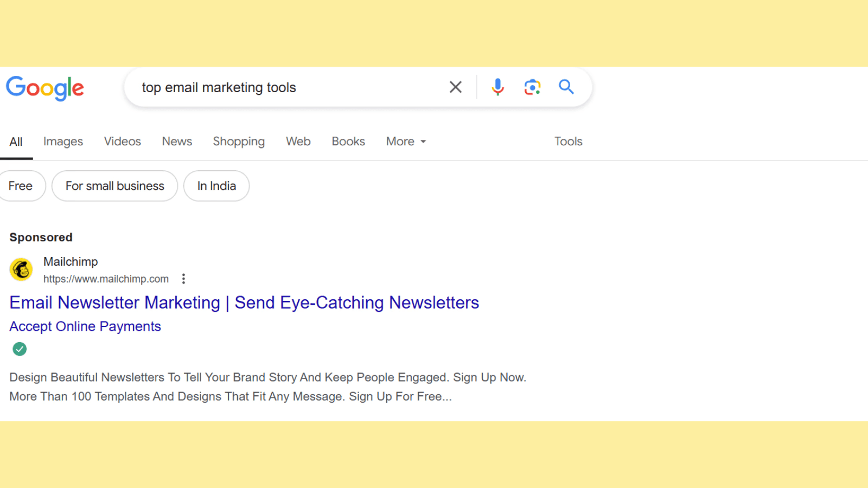868x488 pixels.
Task: Click the green checkmark badge icon
Action: pos(20,349)
